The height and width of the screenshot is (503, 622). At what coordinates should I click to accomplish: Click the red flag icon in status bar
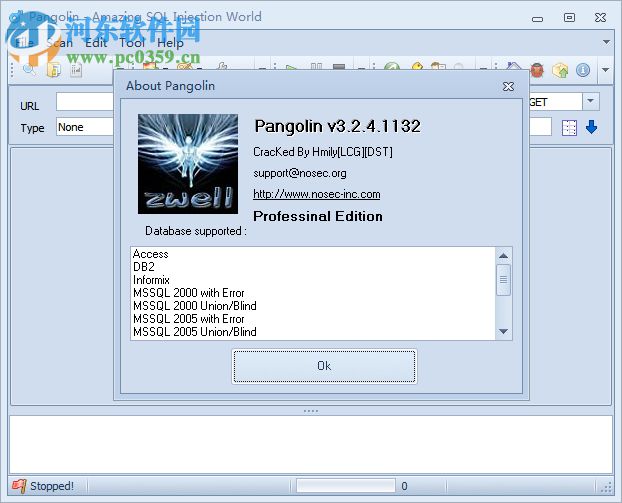tap(19, 486)
